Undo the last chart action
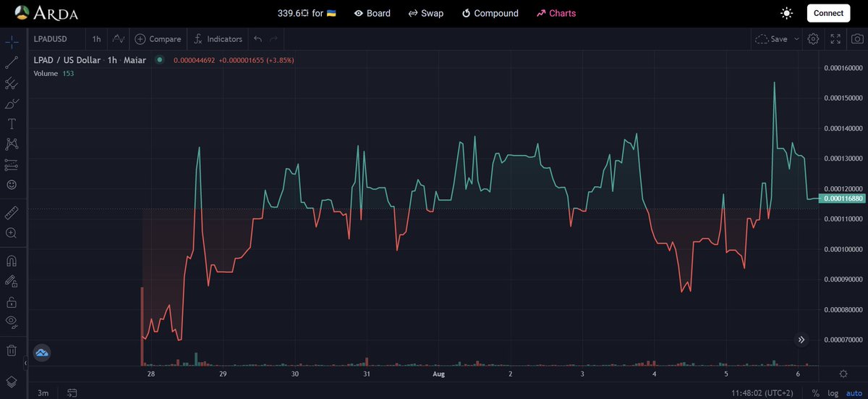The width and height of the screenshot is (868, 399). (x=258, y=39)
